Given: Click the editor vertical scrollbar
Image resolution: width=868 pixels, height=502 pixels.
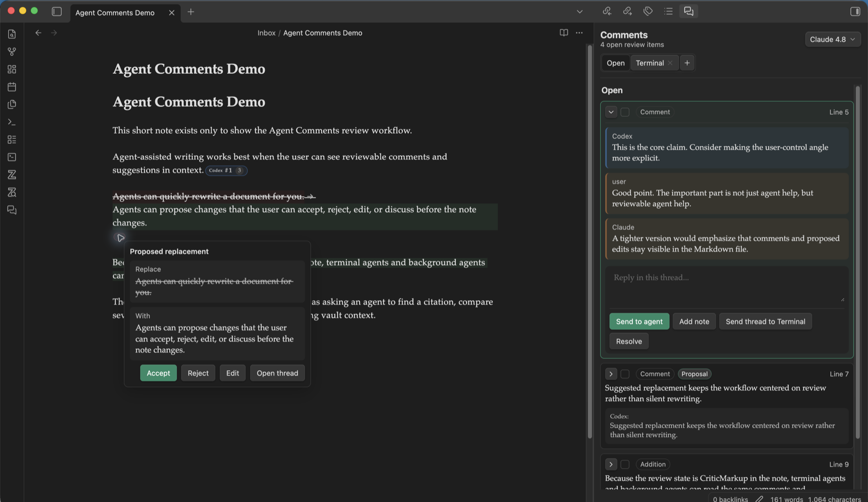Looking at the screenshot, I should coord(589,241).
